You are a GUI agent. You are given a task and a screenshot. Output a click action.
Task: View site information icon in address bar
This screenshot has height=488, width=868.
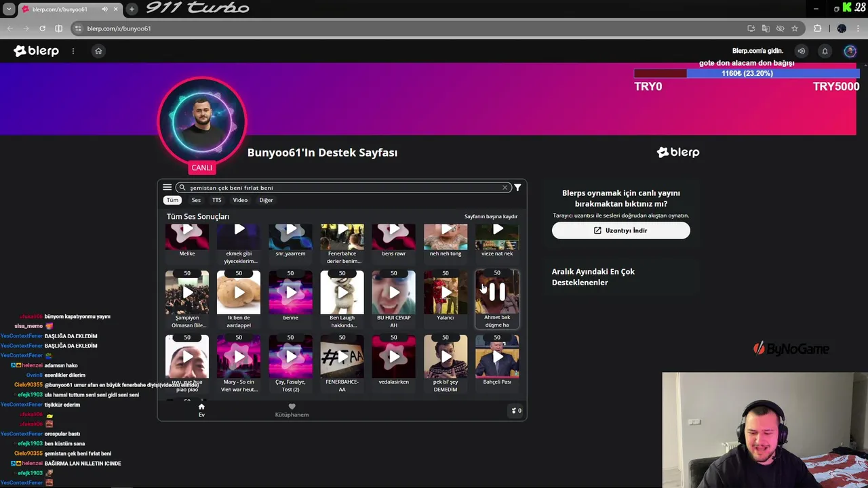point(78,28)
